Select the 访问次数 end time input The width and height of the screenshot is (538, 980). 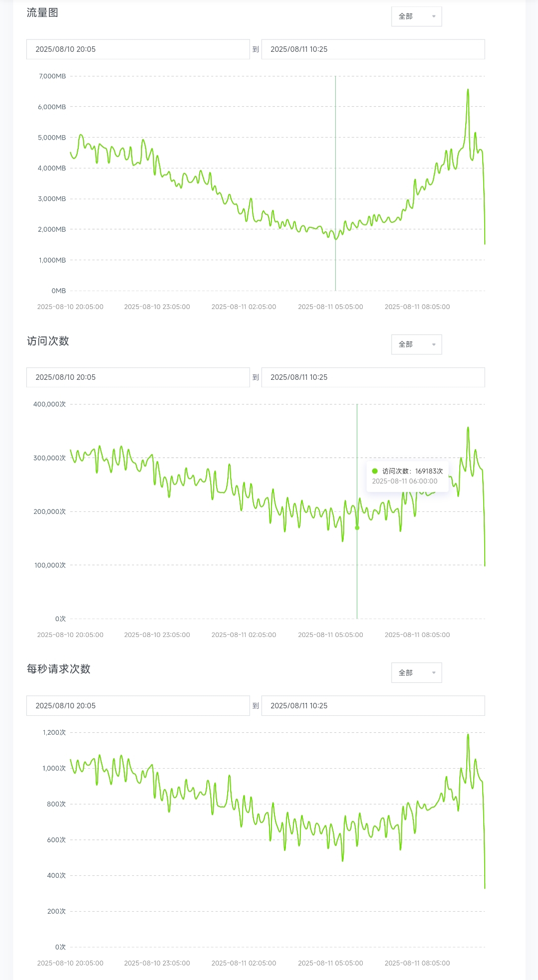pyautogui.click(x=373, y=377)
